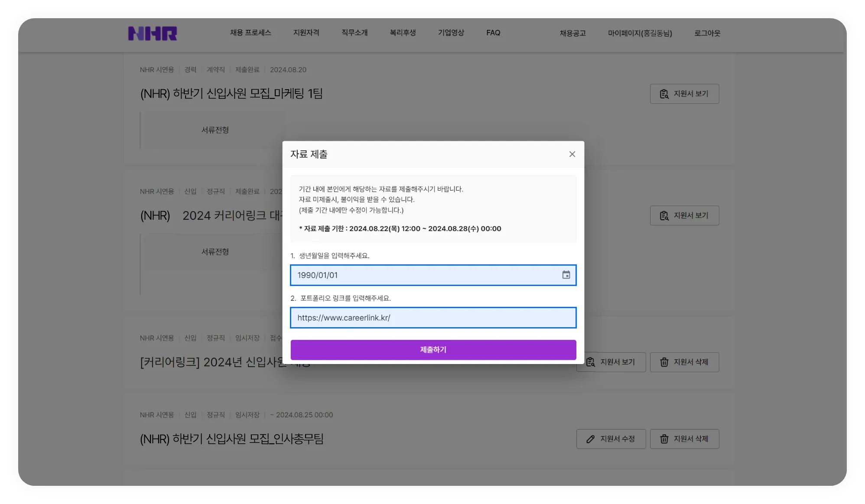View application for 마케팅 1팀 posting
Image resolution: width=865 pixels, height=504 pixels.
pyautogui.click(x=684, y=94)
